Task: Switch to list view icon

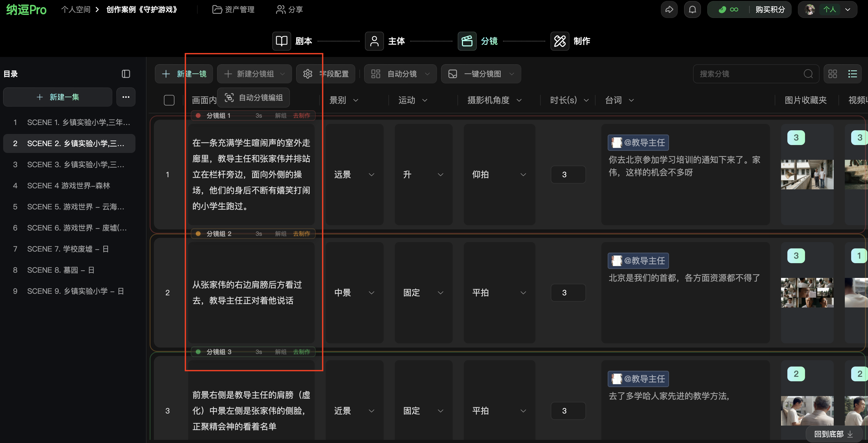Action: pyautogui.click(x=852, y=74)
